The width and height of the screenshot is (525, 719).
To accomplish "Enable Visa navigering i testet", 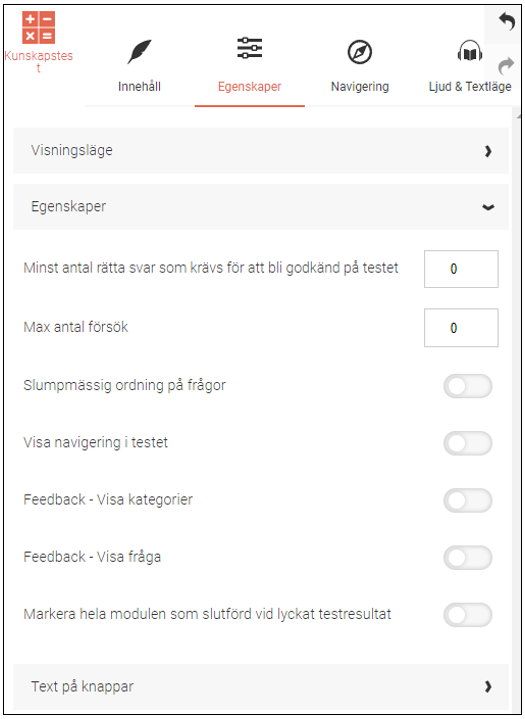I will (x=468, y=443).
